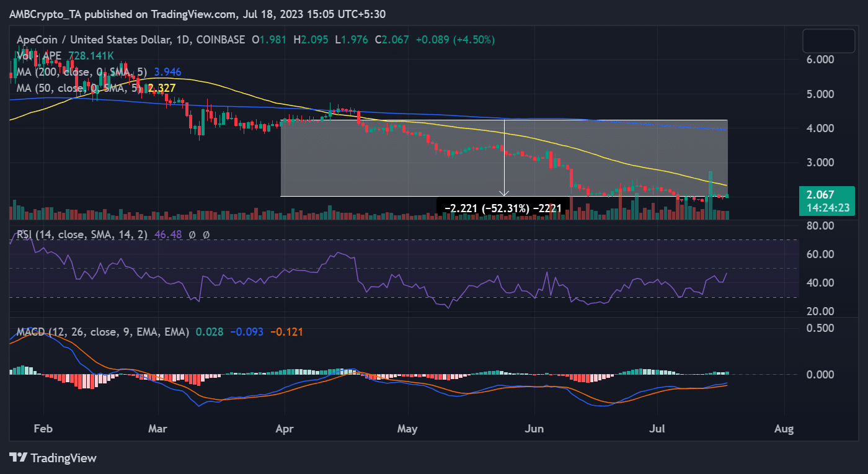This screenshot has width=868, height=474.
Task: Click the 5.000 price axis label
Action: [820, 94]
